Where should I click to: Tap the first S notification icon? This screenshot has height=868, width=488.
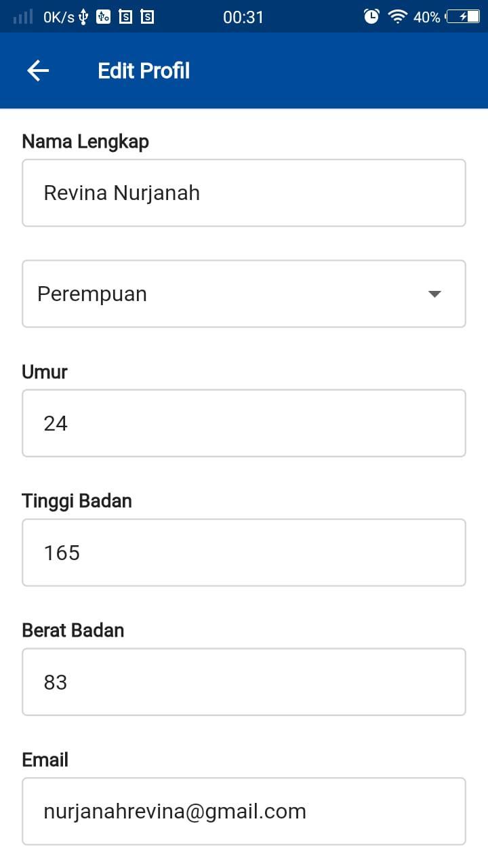coord(125,17)
